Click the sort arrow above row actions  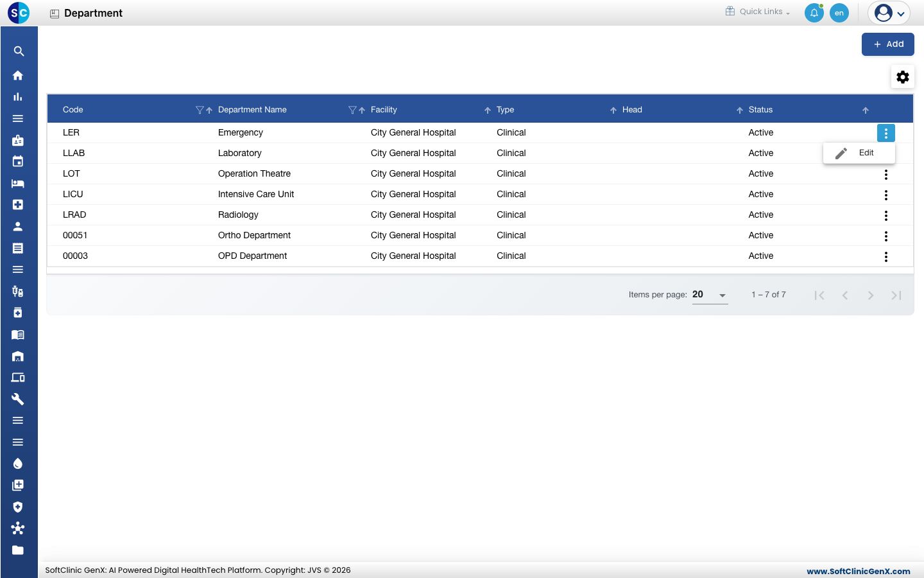pyautogui.click(x=866, y=110)
